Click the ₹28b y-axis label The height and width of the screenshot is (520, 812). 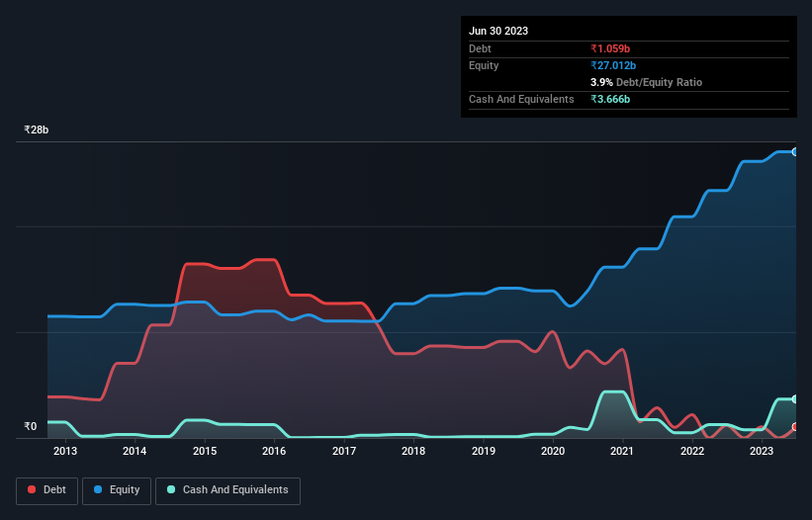pyautogui.click(x=37, y=130)
